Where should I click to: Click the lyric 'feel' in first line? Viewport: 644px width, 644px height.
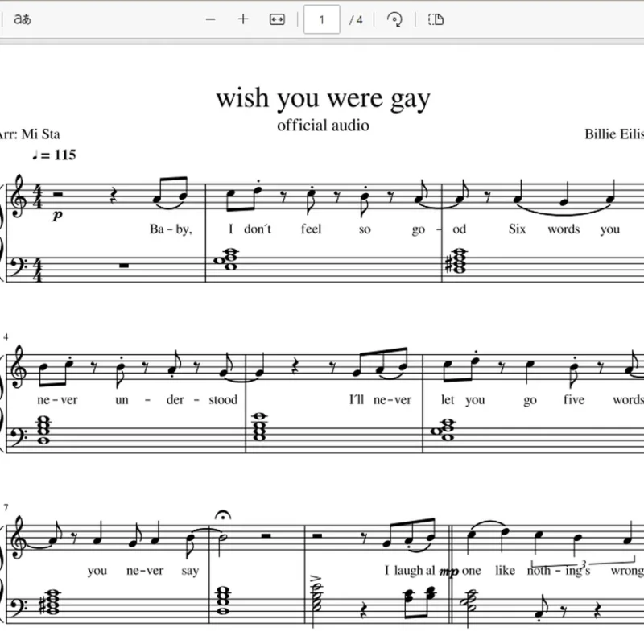coord(311,229)
